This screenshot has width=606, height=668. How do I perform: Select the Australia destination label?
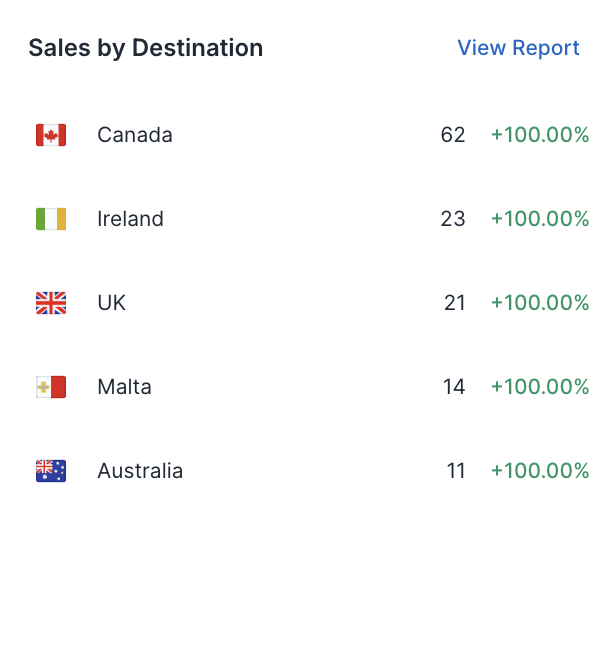coord(140,471)
